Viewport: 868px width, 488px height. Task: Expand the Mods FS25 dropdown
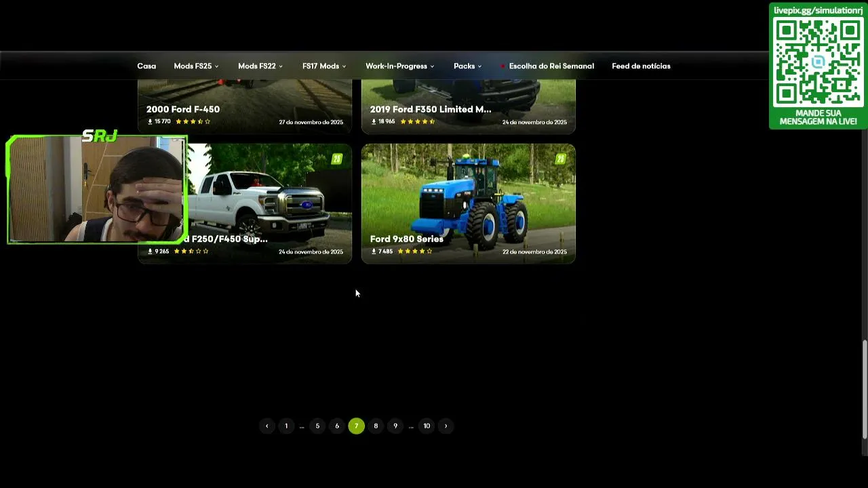point(196,66)
